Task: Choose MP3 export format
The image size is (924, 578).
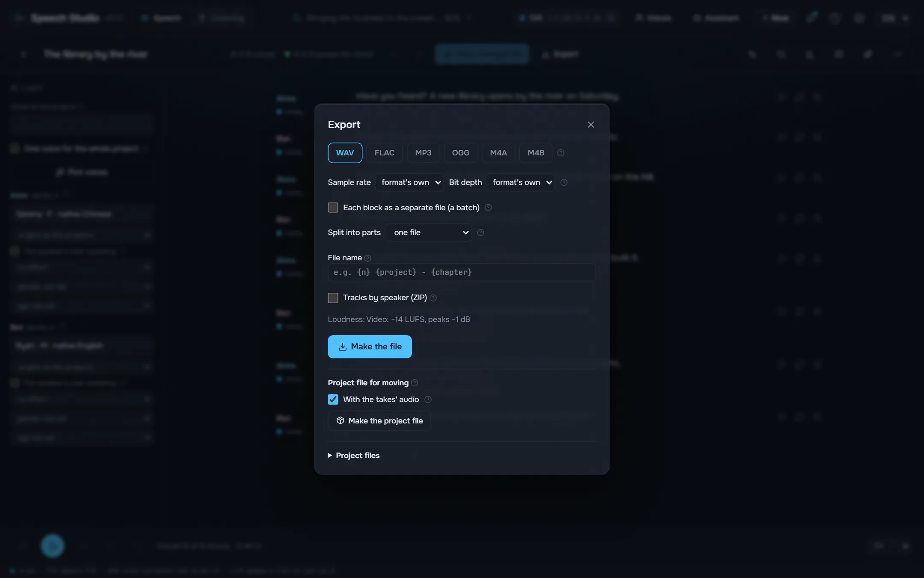Action: coord(423,153)
